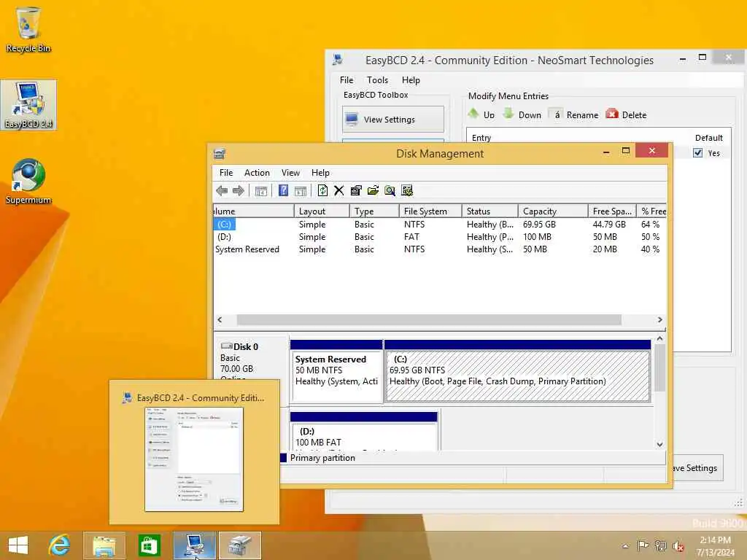Open Windows Start button
Image resolution: width=747 pixels, height=560 pixels.
(x=18, y=545)
